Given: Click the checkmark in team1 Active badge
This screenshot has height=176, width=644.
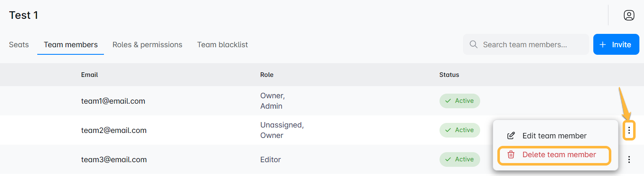Looking at the screenshot, I should 448,101.
